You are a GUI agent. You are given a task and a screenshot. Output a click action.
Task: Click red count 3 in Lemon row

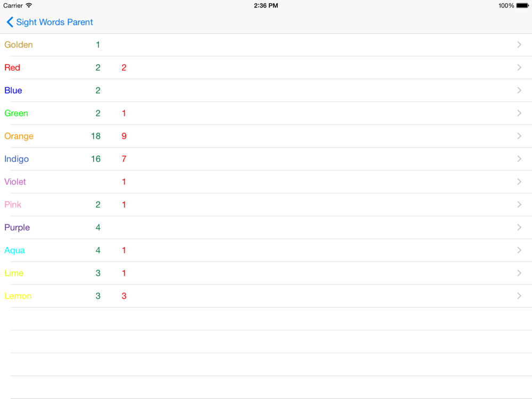click(124, 296)
